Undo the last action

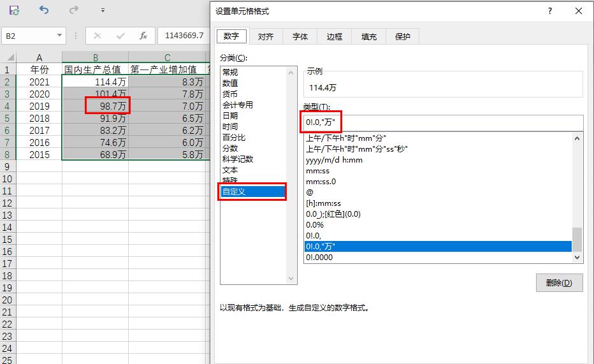click(44, 10)
